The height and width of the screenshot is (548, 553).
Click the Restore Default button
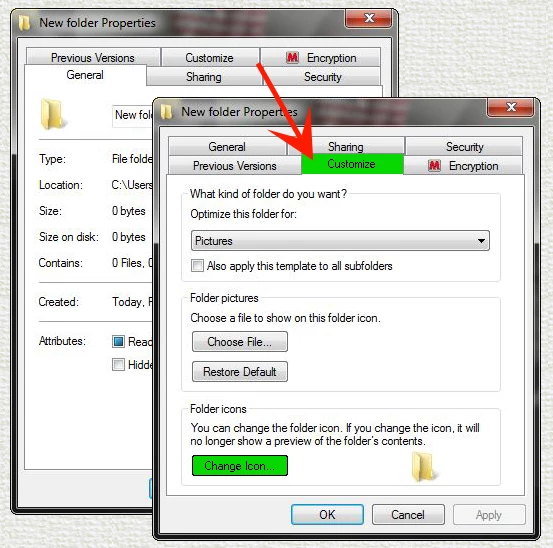click(240, 372)
